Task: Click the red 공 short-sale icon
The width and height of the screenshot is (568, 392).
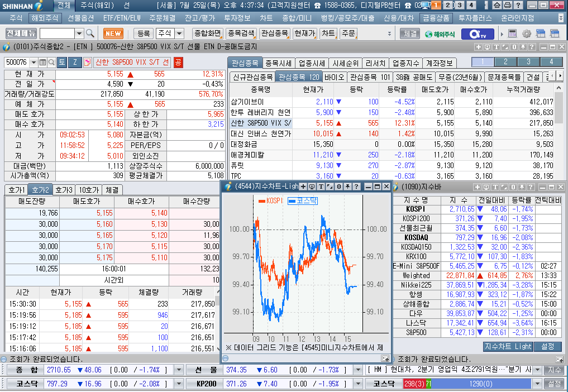Action: [178, 63]
